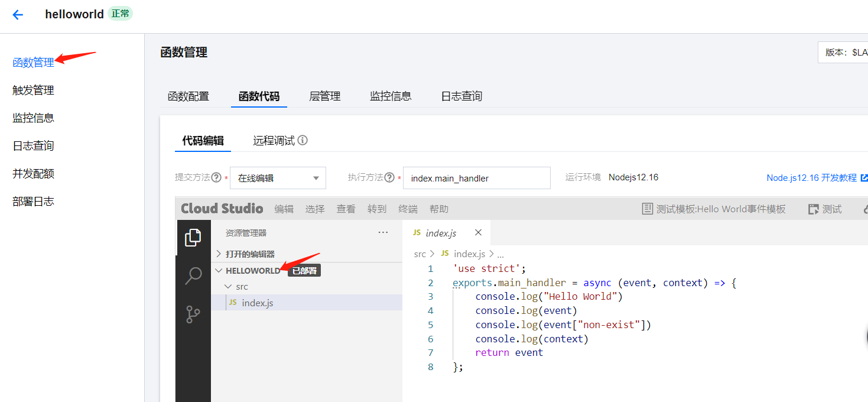Switch to the 层管理 tab

tap(325, 96)
